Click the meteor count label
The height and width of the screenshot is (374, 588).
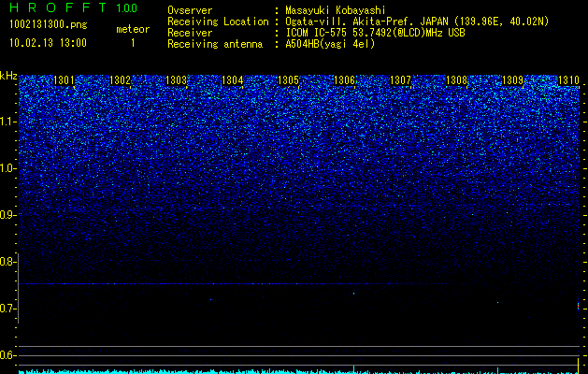coord(133,29)
